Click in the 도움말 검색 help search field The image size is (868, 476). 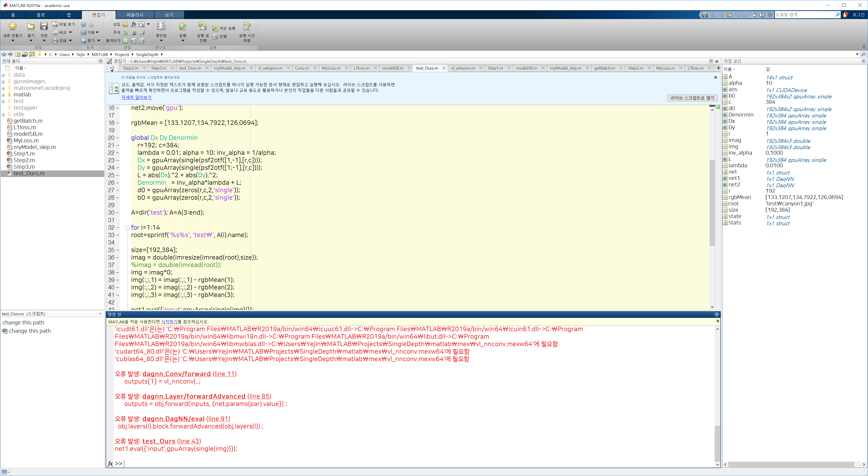click(804, 15)
